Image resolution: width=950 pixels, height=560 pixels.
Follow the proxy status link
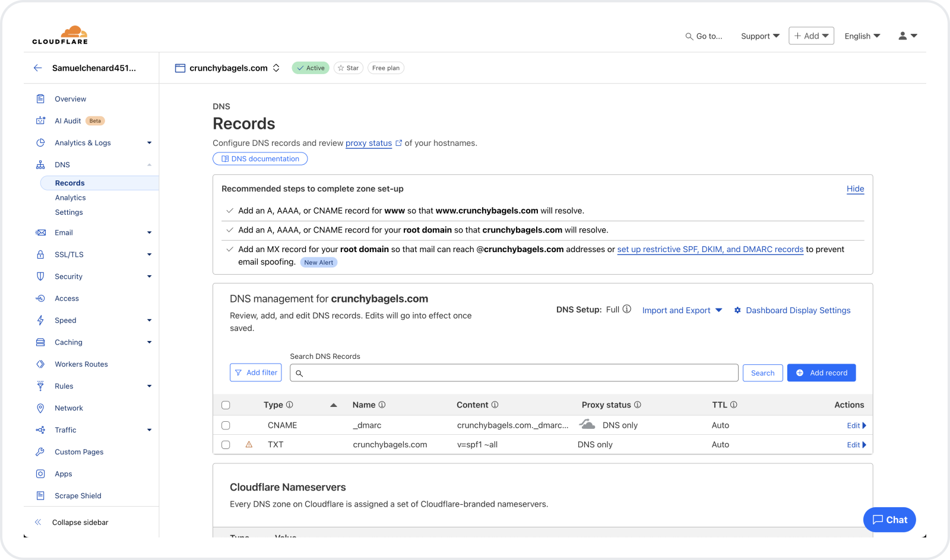369,143
